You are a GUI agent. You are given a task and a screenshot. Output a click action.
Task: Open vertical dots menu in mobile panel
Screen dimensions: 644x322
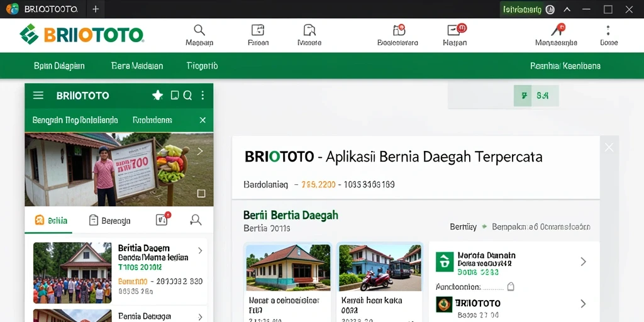coord(203,96)
